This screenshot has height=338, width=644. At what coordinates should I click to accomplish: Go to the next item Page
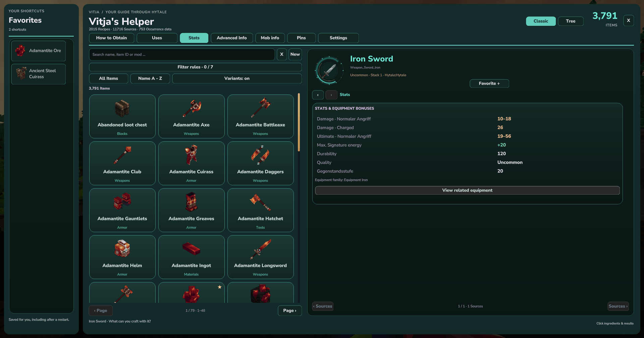click(290, 311)
